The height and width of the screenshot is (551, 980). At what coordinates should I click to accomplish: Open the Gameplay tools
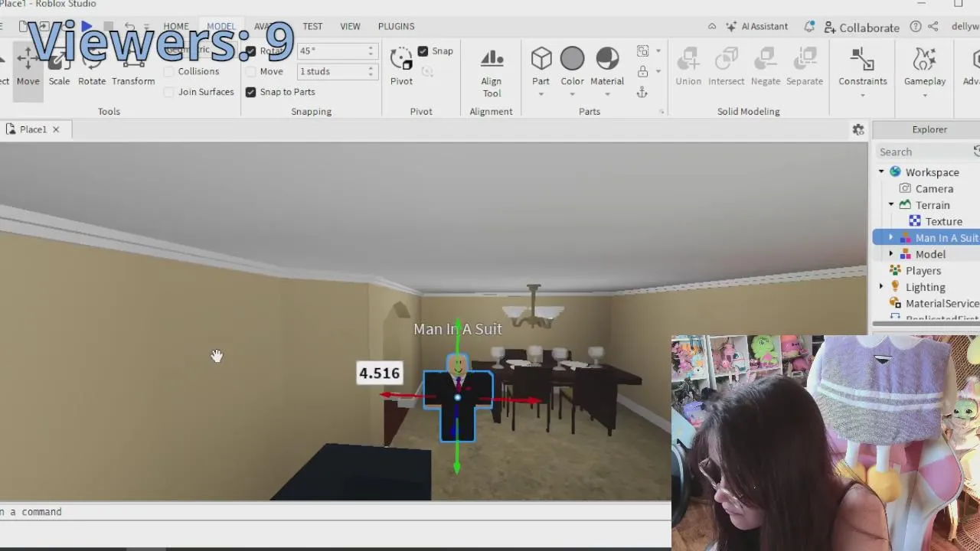[925, 67]
